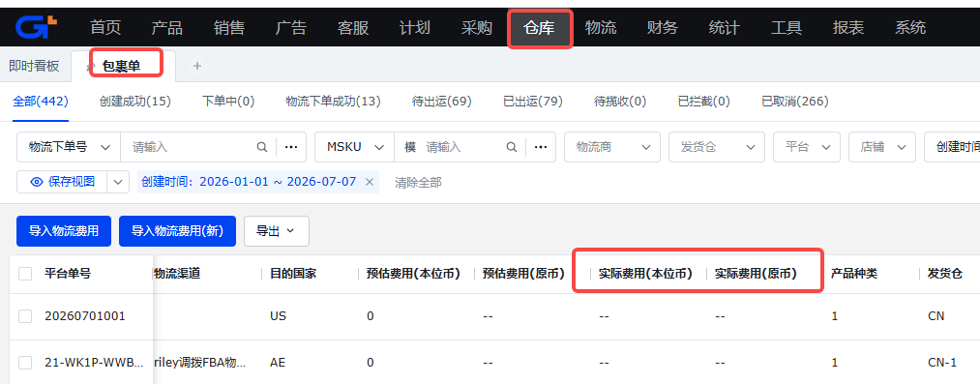Add new tab with plus icon
This screenshot has width=980, height=384.
[197, 66]
